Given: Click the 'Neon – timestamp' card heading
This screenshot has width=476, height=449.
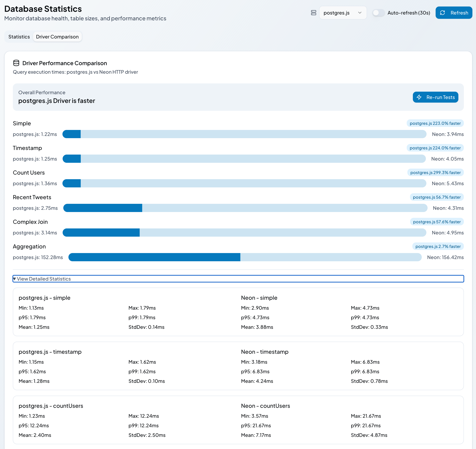Looking at the screenshot, I should coord(265,352).
